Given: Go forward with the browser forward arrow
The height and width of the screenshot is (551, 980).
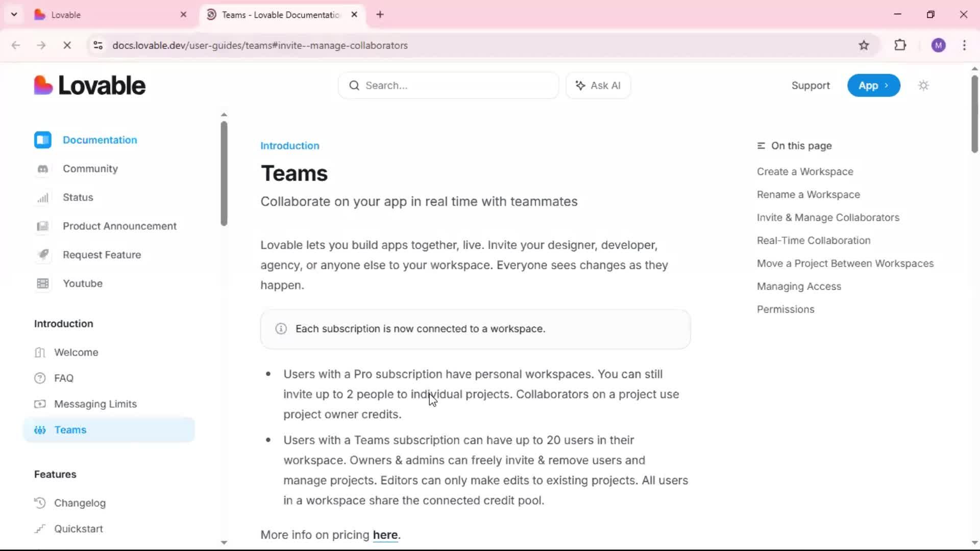Looking at the screenshot, I should point(41,45).
